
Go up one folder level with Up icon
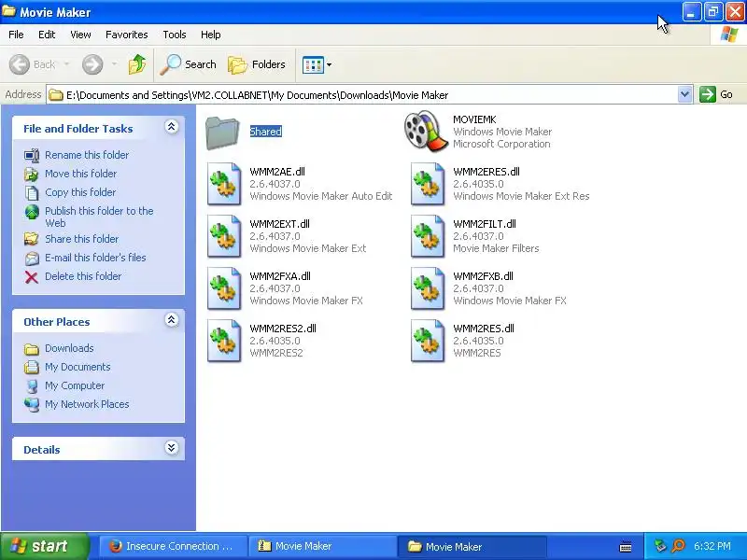pyautogui.click(x=137, y=64)
